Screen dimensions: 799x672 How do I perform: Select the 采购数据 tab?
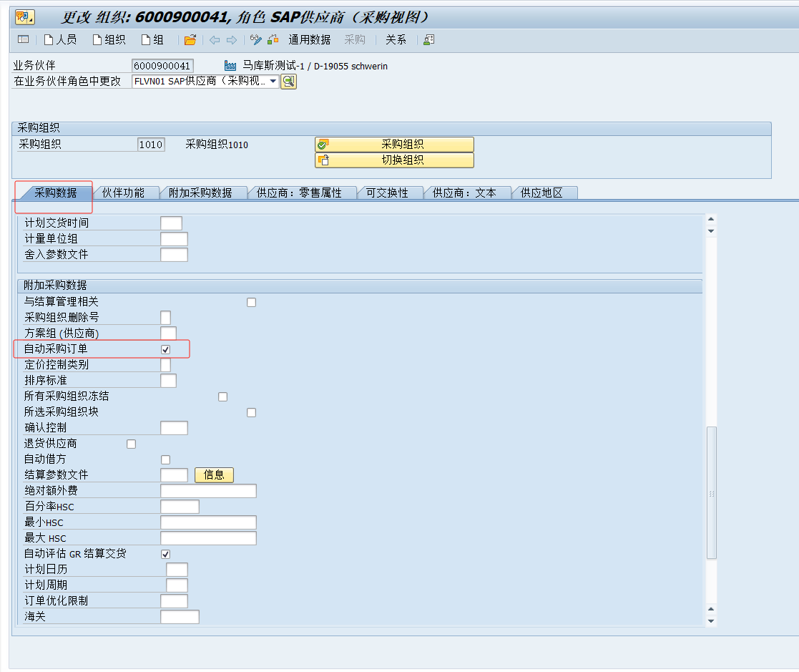(56, 193)
